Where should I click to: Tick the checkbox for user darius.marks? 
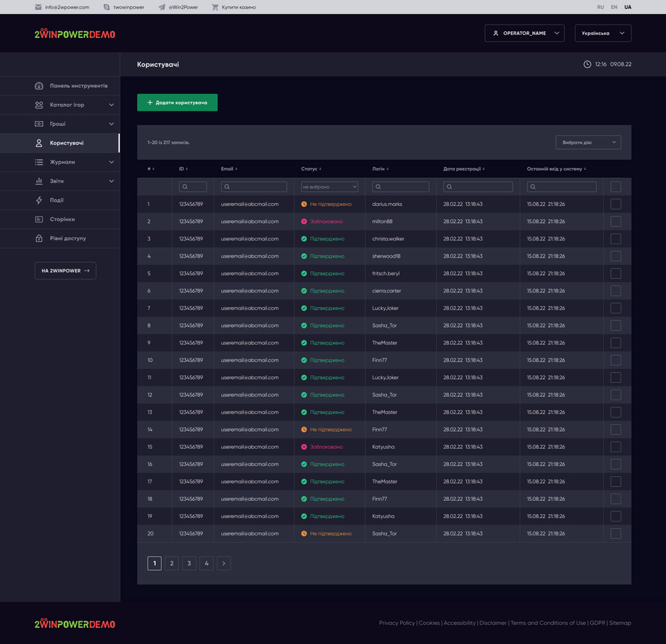[x=615, y=204]
